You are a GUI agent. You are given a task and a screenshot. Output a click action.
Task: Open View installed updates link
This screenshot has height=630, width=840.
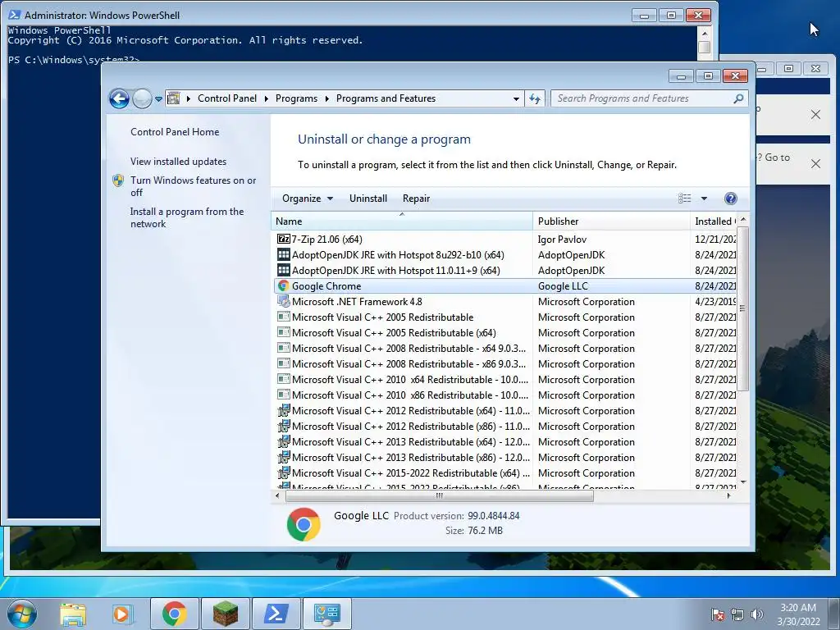(x=178, y=162)
